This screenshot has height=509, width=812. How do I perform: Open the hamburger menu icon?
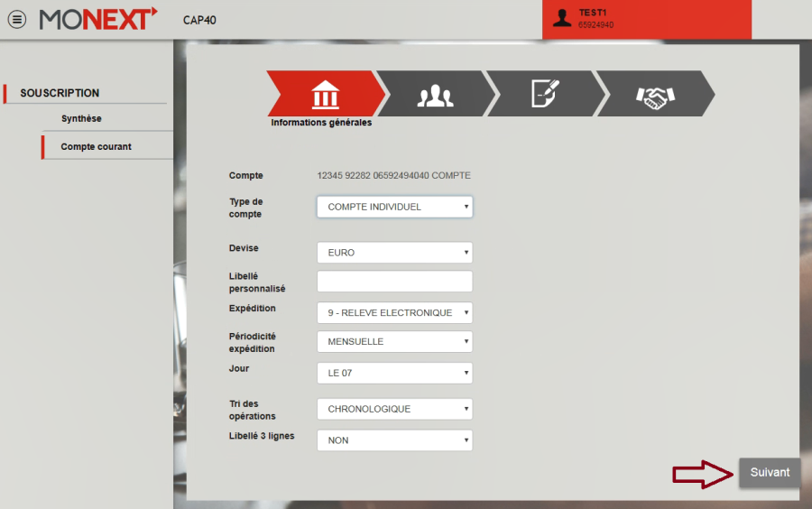tap(17, 19)
